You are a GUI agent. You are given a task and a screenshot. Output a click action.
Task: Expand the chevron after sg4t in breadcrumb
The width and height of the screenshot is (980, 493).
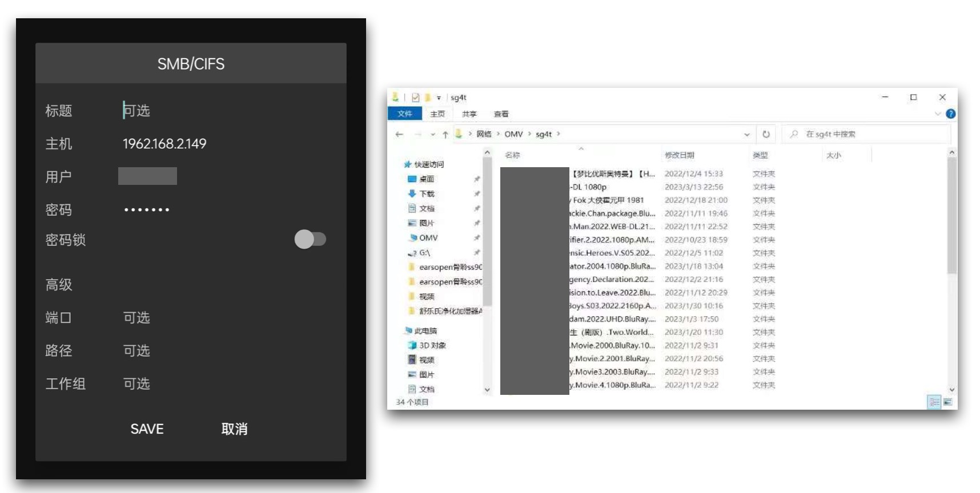[559, 134]
